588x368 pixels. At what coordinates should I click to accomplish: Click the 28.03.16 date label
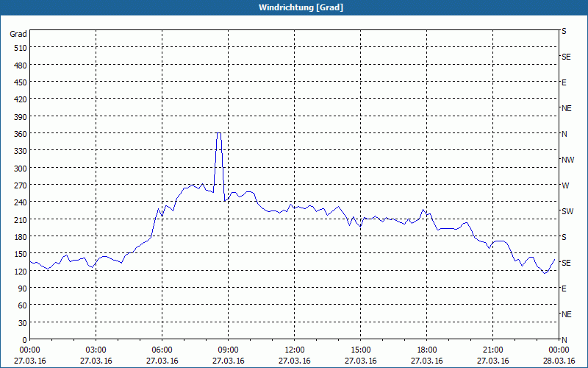(x=559, y=361)
